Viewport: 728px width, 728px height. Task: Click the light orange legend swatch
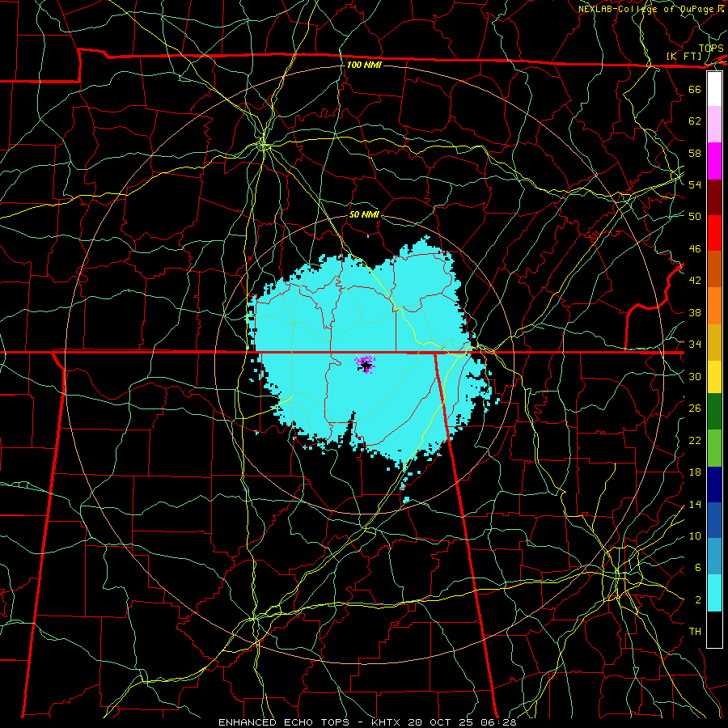(x=714, y=306)
